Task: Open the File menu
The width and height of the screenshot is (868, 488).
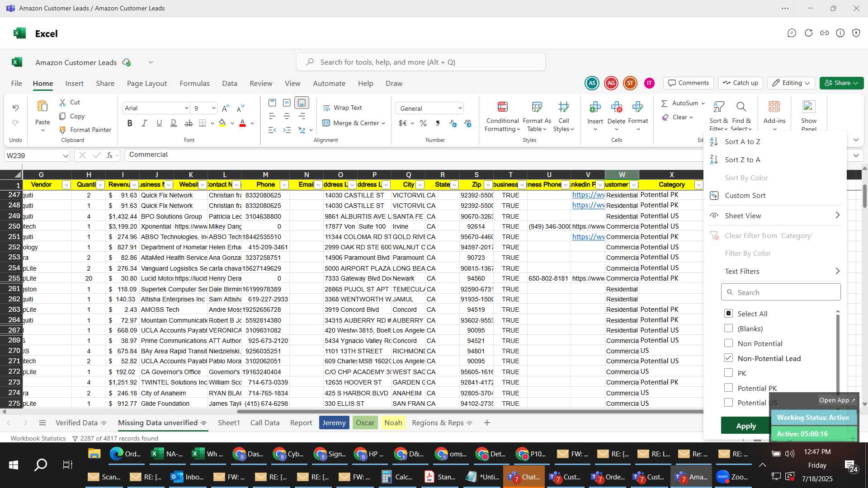Action: click(x=17, y=84)
